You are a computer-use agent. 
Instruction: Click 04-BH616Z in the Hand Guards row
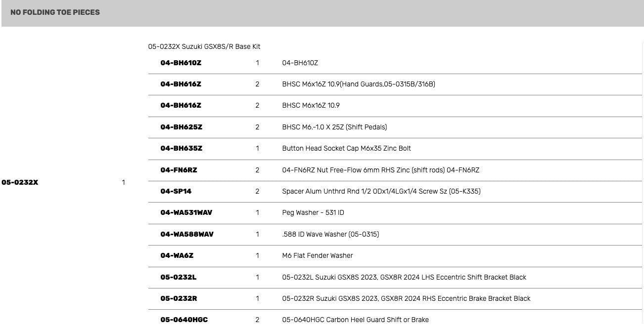click(181, 84)
